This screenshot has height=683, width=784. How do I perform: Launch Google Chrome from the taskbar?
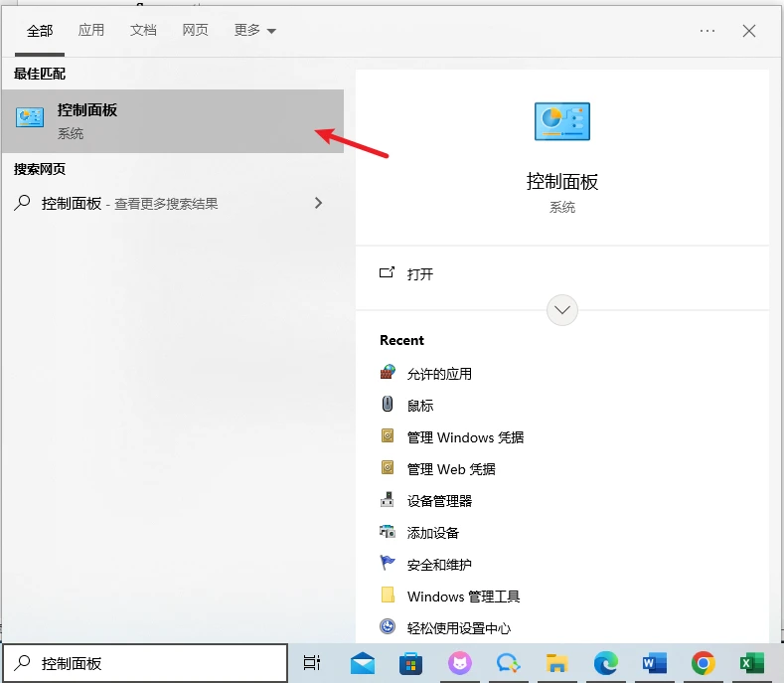pyautogui.click(x=703, y=663)
